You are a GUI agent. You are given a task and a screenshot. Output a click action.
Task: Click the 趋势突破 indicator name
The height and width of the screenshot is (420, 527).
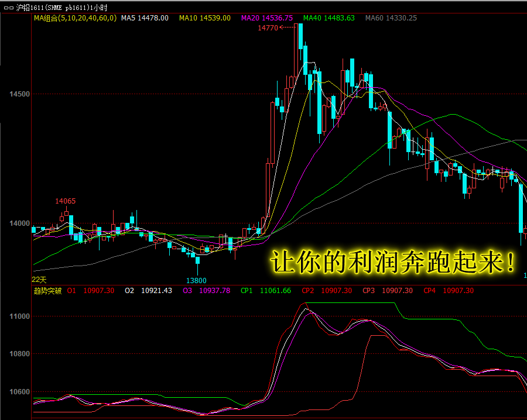click(48, 291)
